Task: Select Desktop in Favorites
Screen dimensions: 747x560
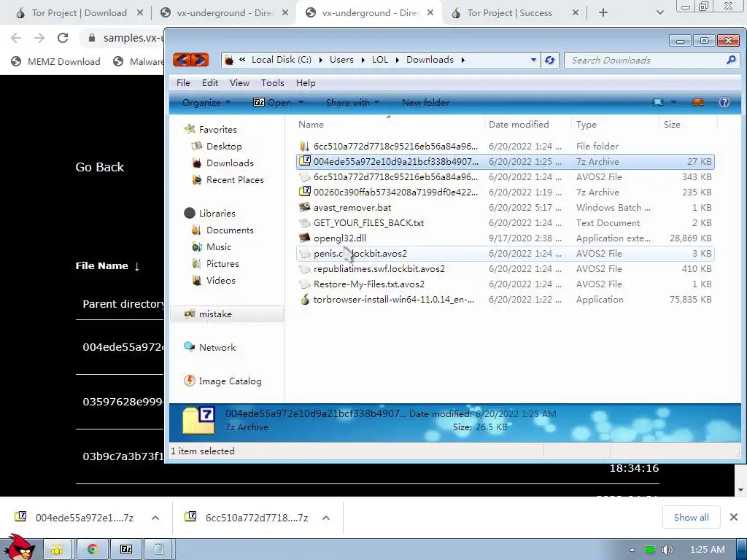Action: point(224,146)
